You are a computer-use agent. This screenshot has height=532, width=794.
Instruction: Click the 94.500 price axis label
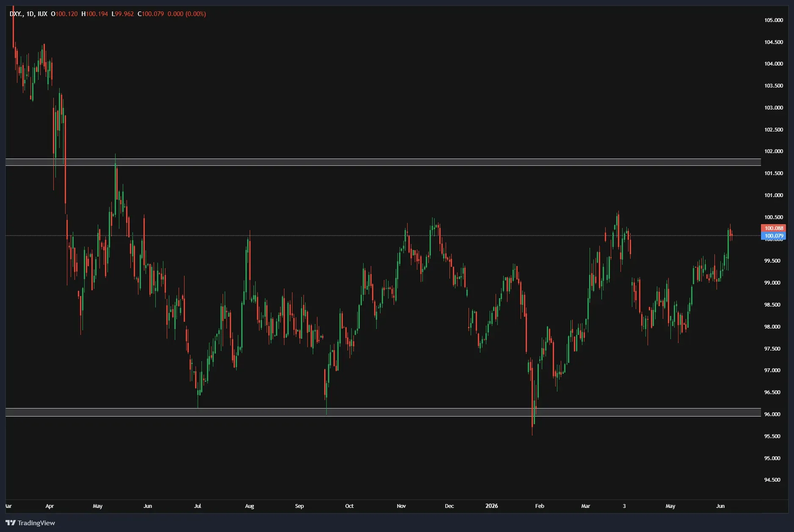772,480
